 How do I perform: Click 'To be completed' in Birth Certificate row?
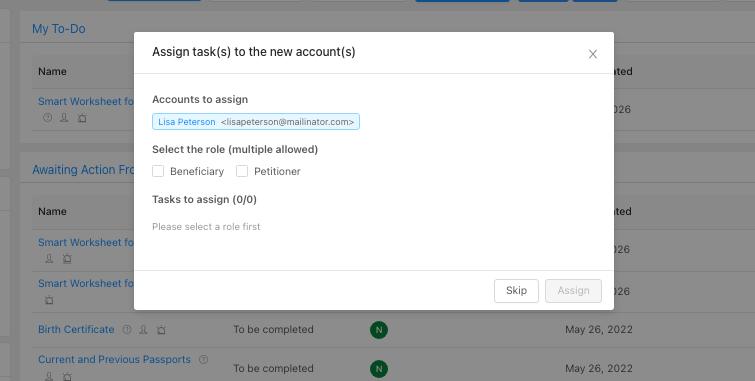[x=273, y=329]
